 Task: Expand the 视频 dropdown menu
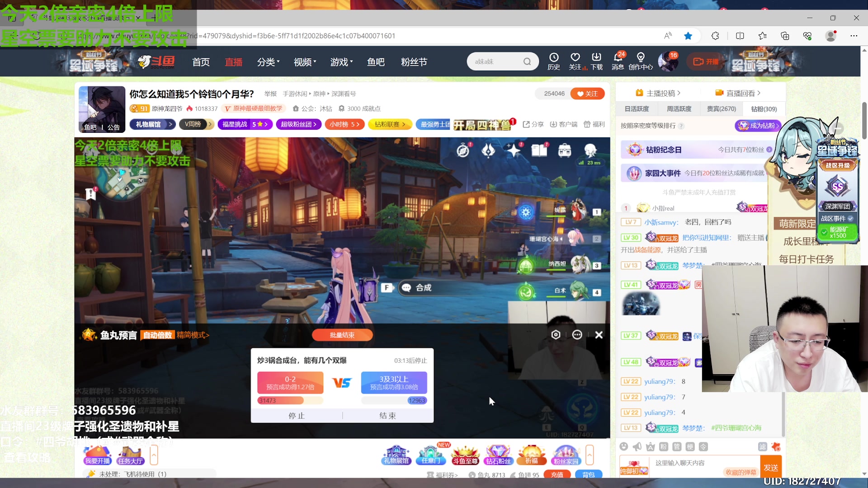(x=305, y=62)
